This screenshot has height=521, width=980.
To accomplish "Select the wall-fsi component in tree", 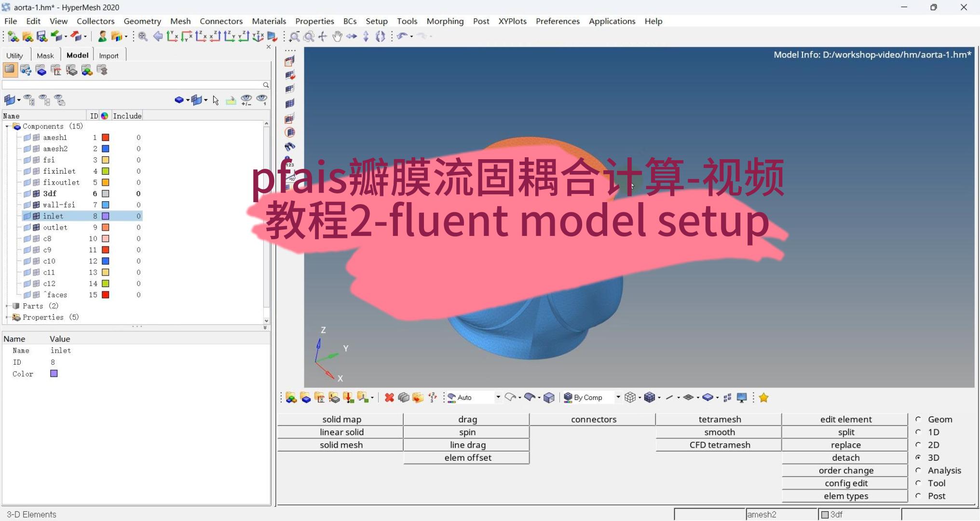I will (59, 205).
